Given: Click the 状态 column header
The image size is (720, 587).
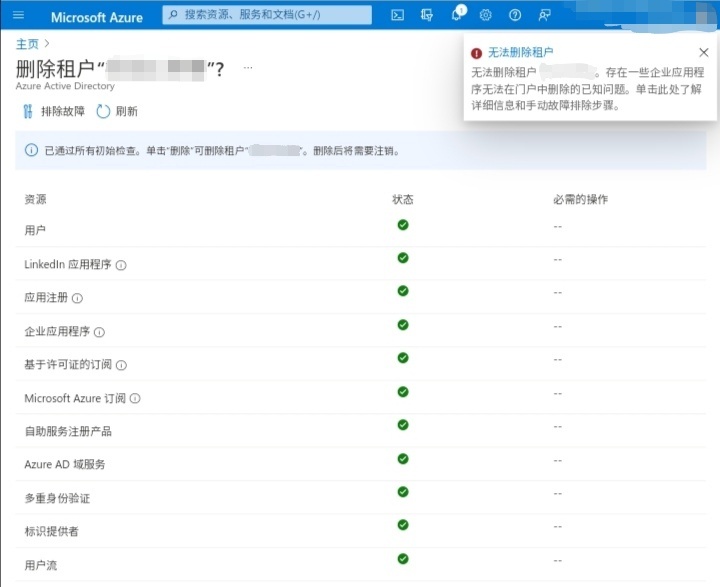Looking at the screenshot, I should tap(403, 199).
